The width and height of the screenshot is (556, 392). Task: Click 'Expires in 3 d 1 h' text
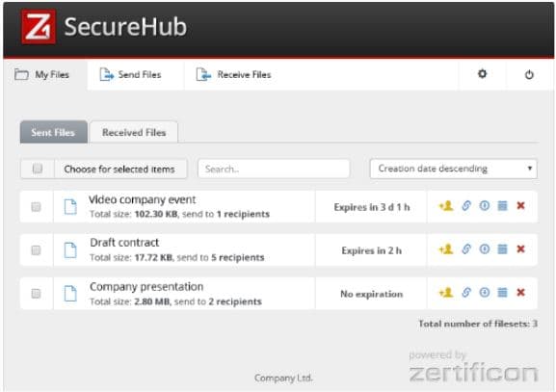[x=372, y=207]
